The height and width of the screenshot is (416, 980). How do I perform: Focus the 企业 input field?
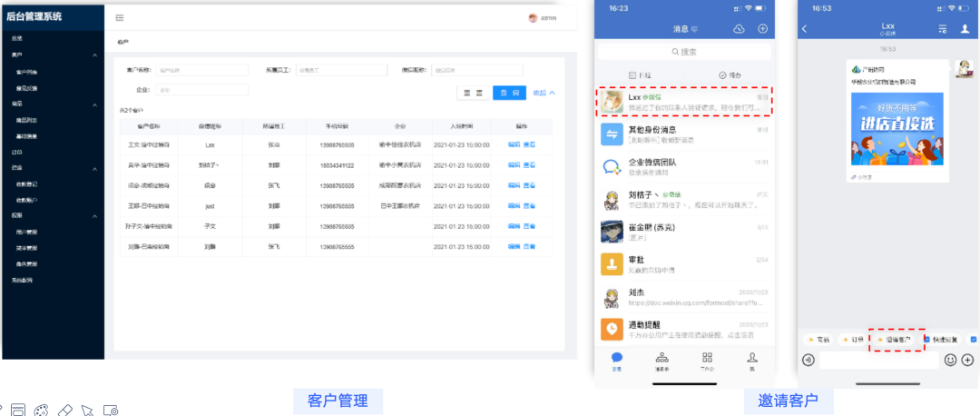point(201,90)
